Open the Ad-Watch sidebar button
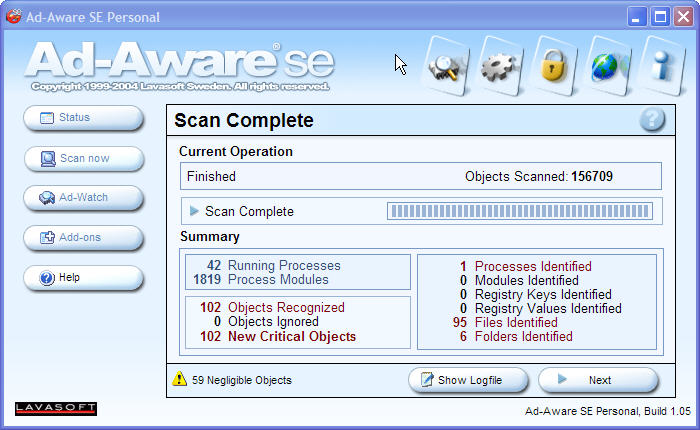 tap(83, 198)
